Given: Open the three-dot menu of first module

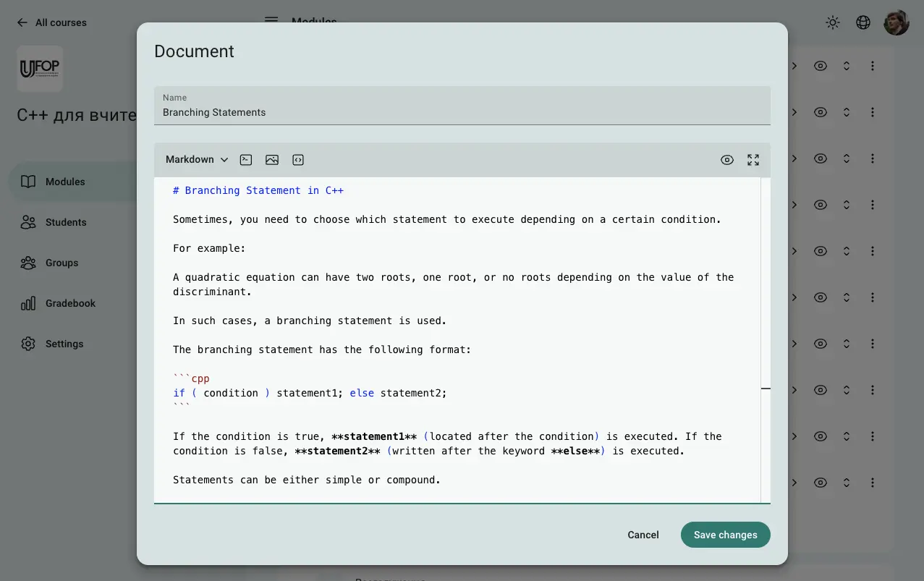Looking at the screenshot, I should [873, 66].
